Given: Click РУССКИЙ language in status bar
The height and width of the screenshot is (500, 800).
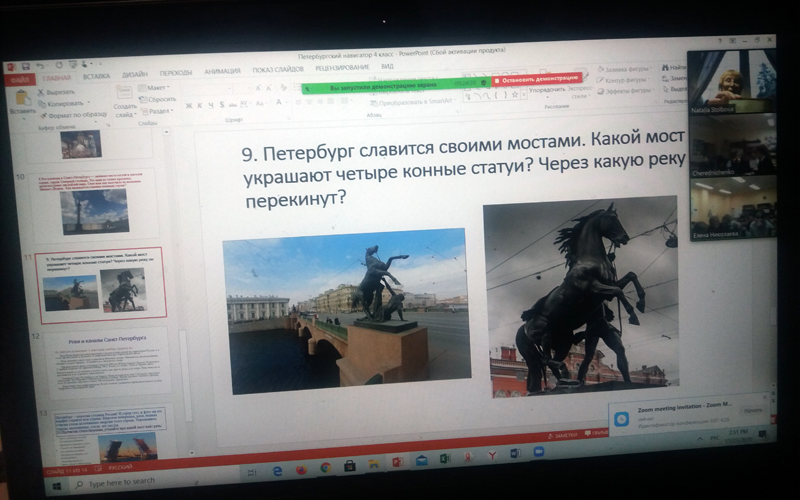Looking at the screenshot, I should tap(121, 467).
